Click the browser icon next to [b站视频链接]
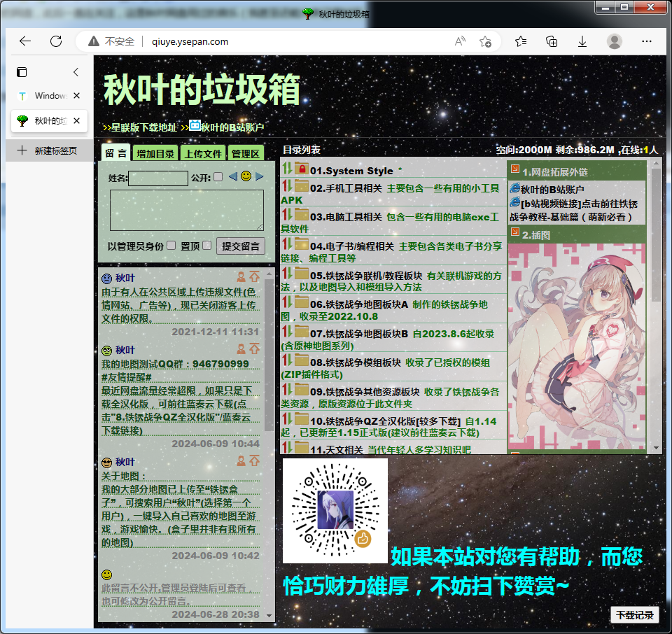This screenshot has height=634, width=672. coord(516,202)
